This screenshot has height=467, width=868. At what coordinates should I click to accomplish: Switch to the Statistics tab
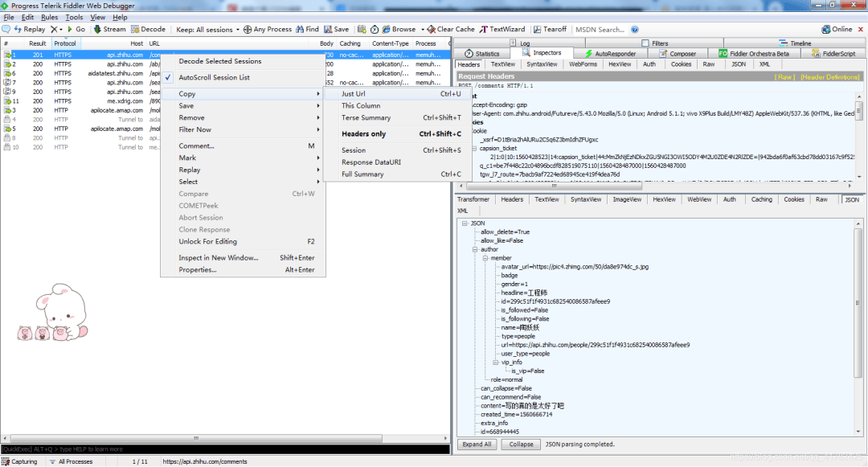tap(481, 54)
